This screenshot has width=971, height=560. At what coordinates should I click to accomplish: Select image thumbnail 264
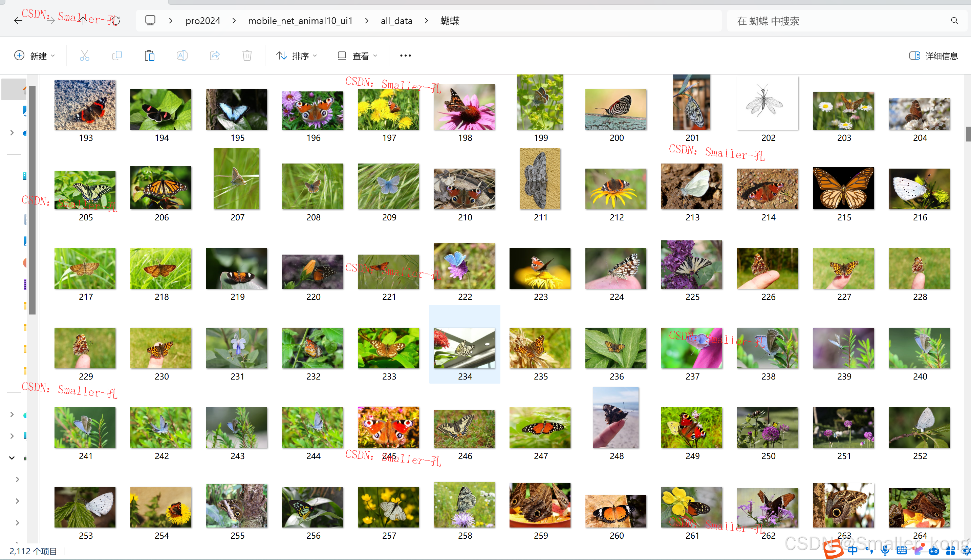[x=919, y=508]
